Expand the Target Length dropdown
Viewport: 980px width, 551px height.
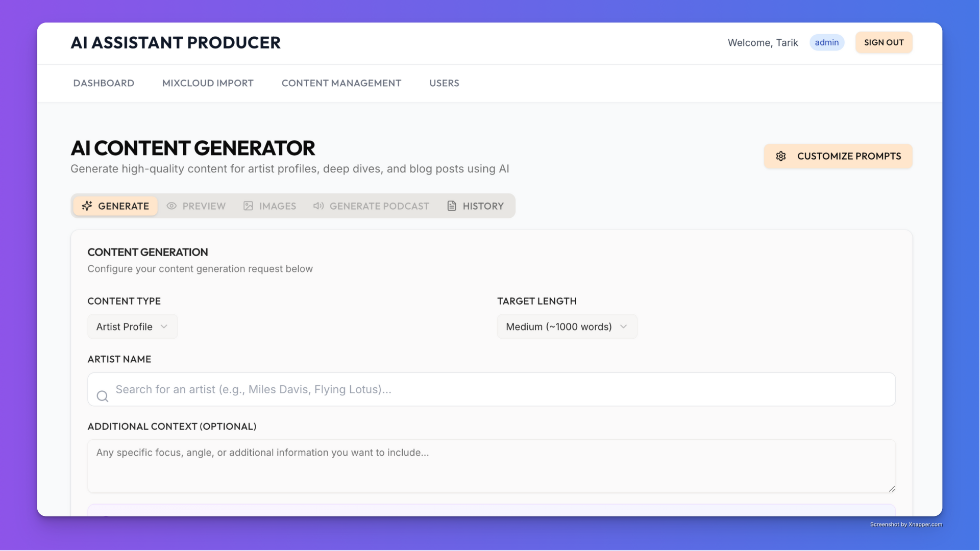567,327
